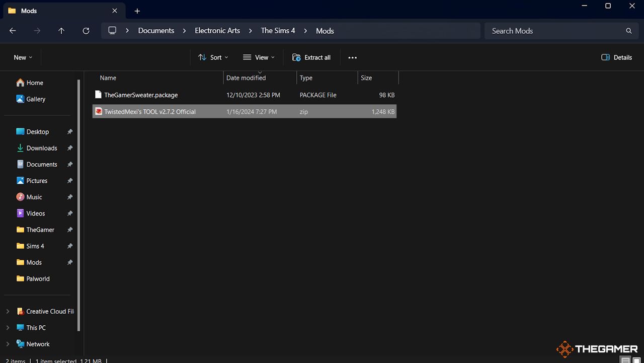Select TheGamerSweater.package file
The image size is (644, 363).
(141, 95)
